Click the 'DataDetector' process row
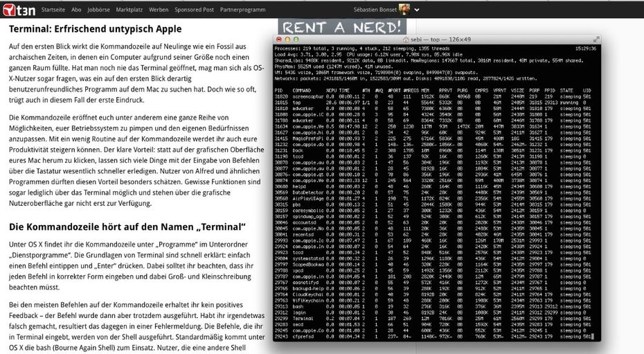The image size is (644, 354). [x=433, y=192]
